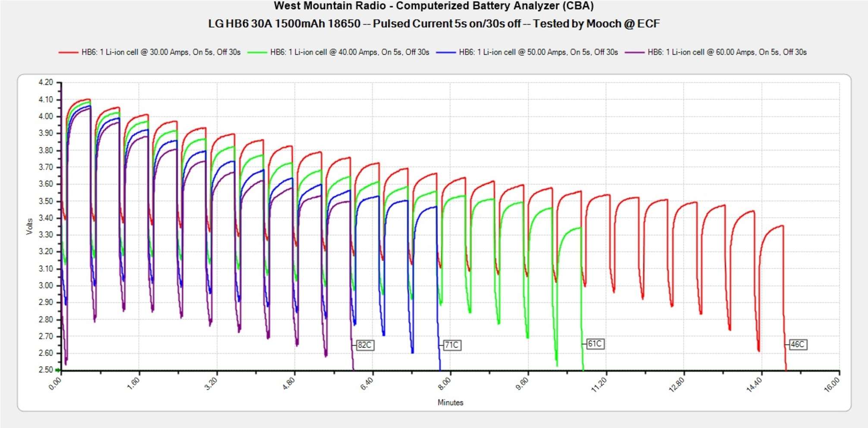Click the 61C temperature label

(595, 344)
